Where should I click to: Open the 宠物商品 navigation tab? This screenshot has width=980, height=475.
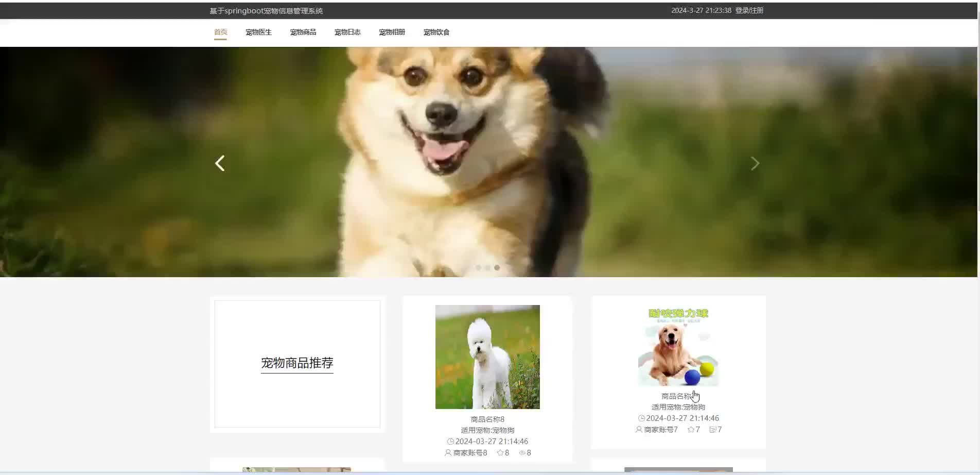[303, 32]
